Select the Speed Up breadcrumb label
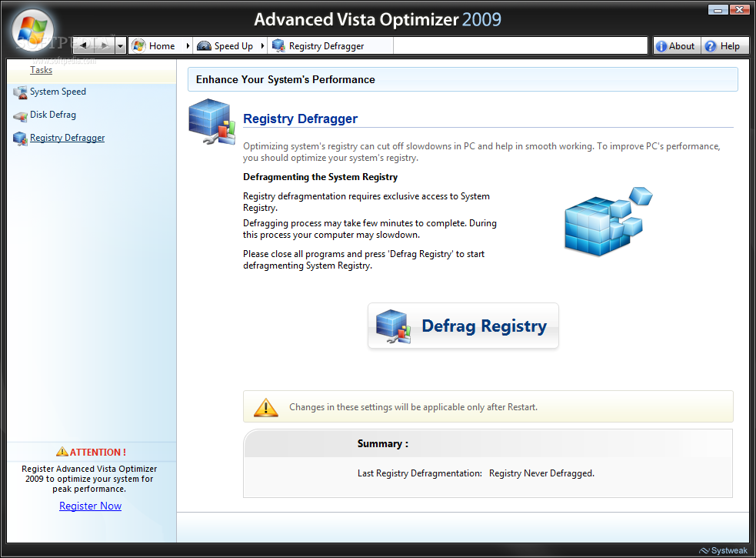The height and width of the screenshot is (558, 756). [x=233, y=46]
